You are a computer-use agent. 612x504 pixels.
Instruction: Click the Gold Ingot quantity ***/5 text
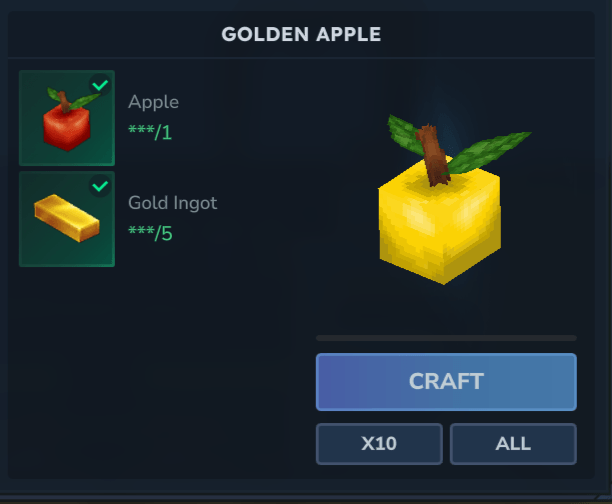[150, 233]
